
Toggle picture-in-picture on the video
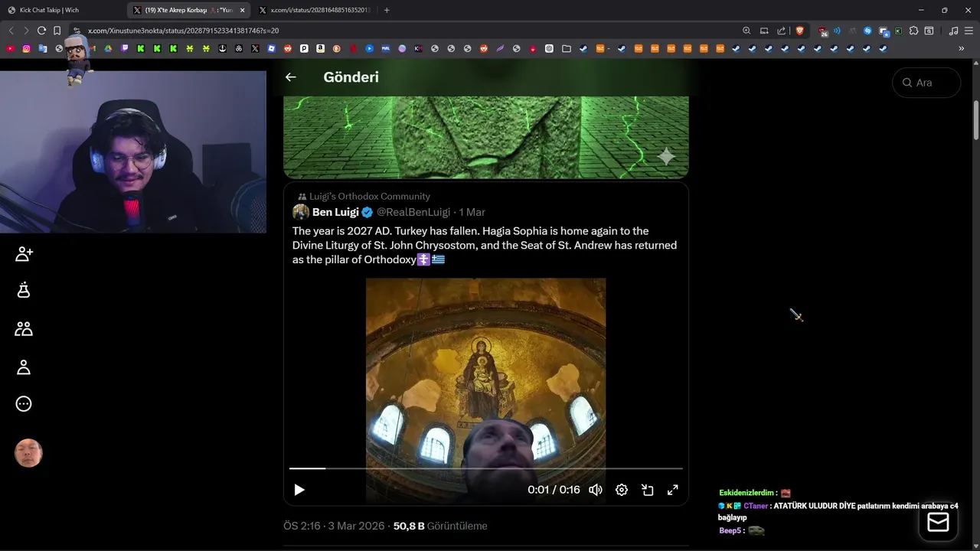647,490
